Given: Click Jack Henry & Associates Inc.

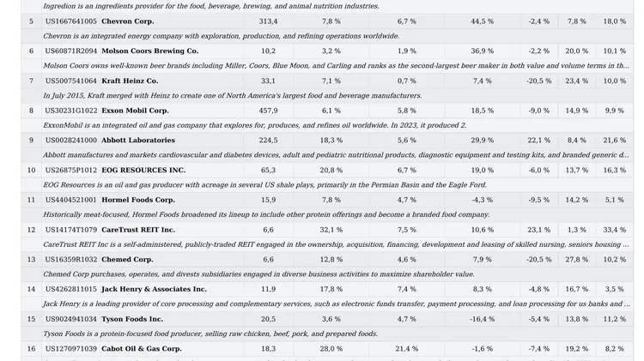Looking at the screenshot, I should click(154, 289).
